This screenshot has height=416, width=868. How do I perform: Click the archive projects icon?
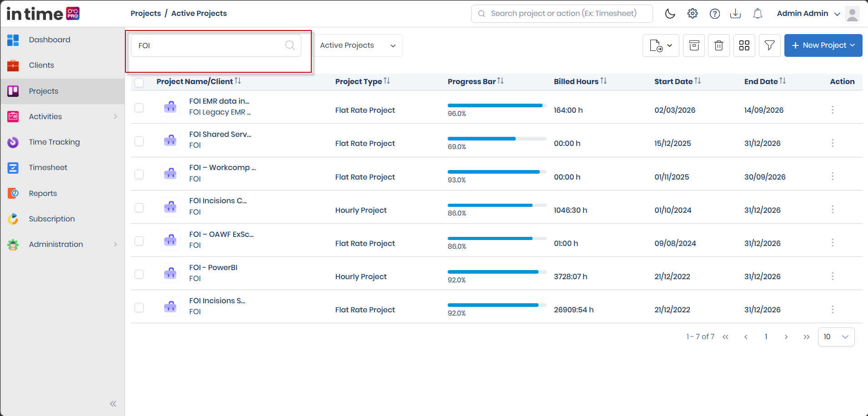pyautogui.click(x=694, y=45)
